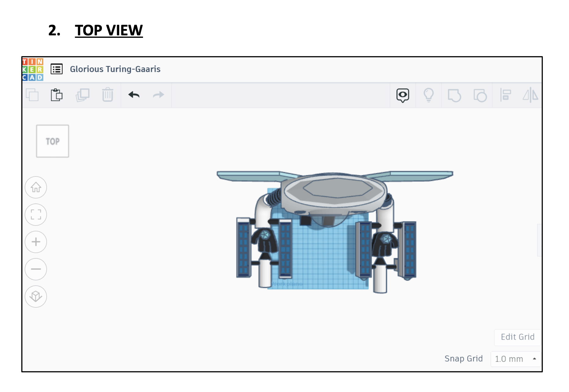This screenshot has width=569, height=392.
Task: Zoom in with the plus button
Action: 36,242
